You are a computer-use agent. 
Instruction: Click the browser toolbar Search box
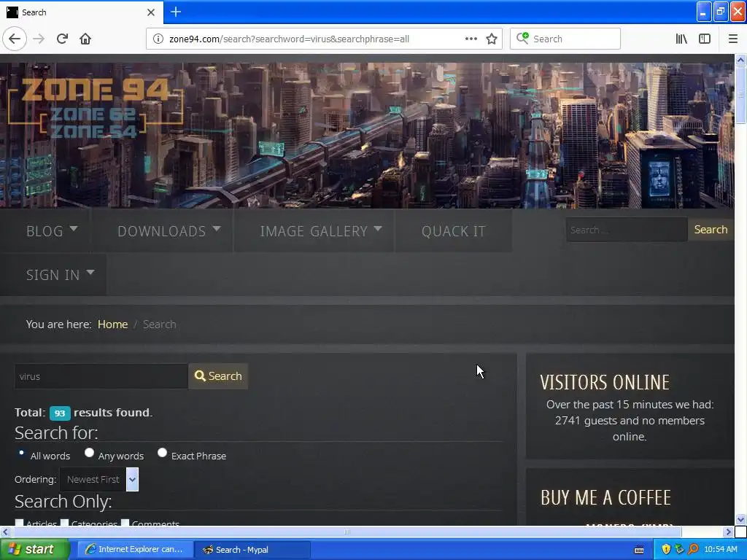click(565, 39)
